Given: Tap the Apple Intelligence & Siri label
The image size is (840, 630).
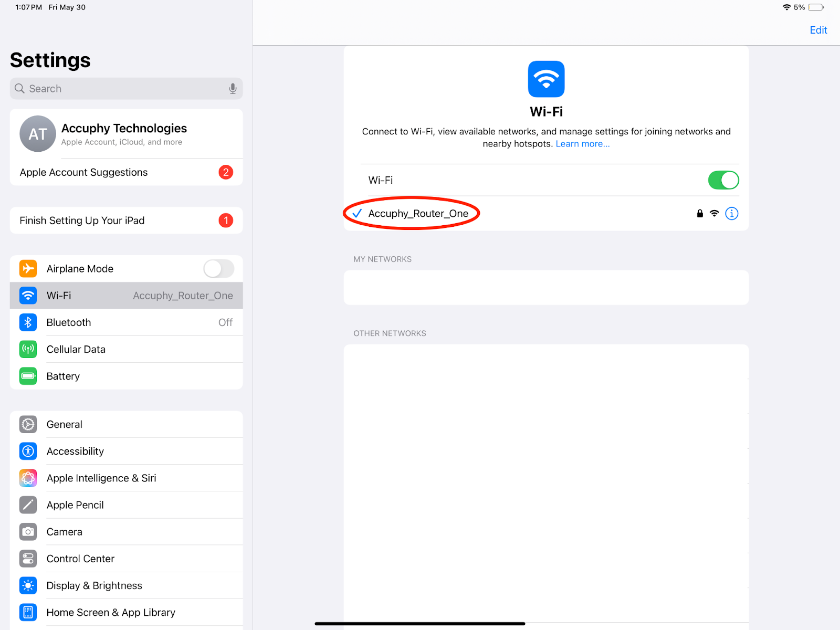Looking at the screenshot, I should (x=101, y=478).
